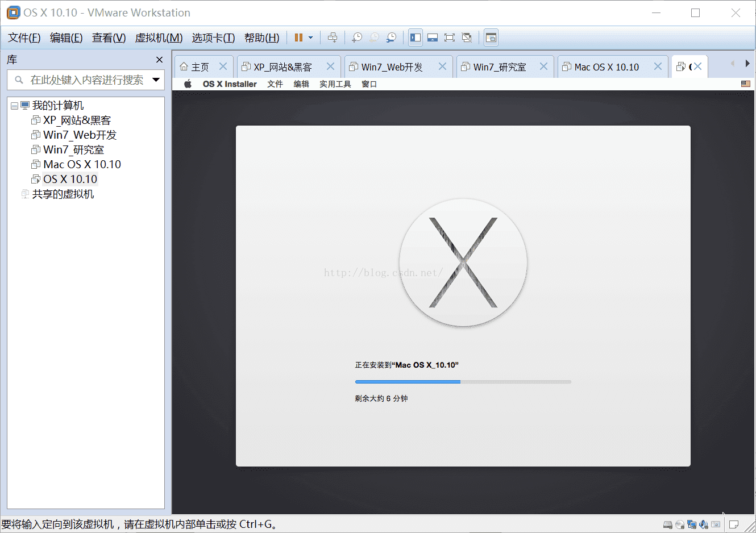
Task: Open the power options dropdown arrow beside pause
Action: [x=310, y=38]
